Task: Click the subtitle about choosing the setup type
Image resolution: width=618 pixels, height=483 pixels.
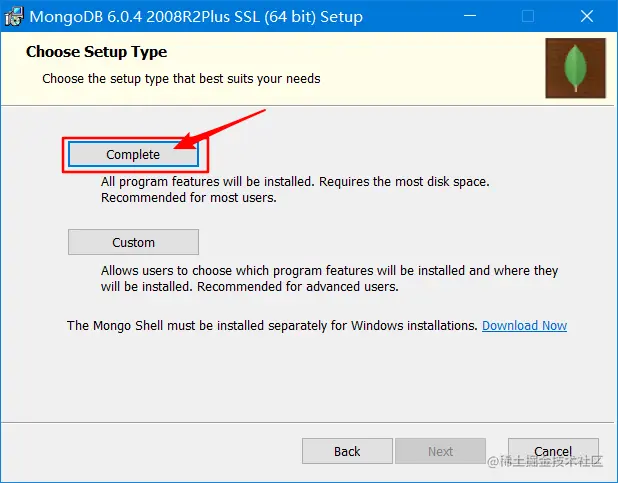Action: click(x=181, y=78)
